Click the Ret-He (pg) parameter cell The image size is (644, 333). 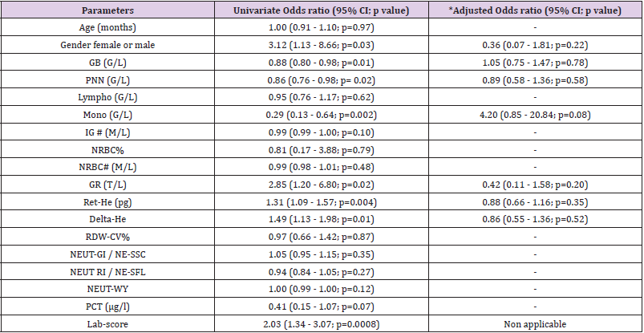tap(107, 202)
